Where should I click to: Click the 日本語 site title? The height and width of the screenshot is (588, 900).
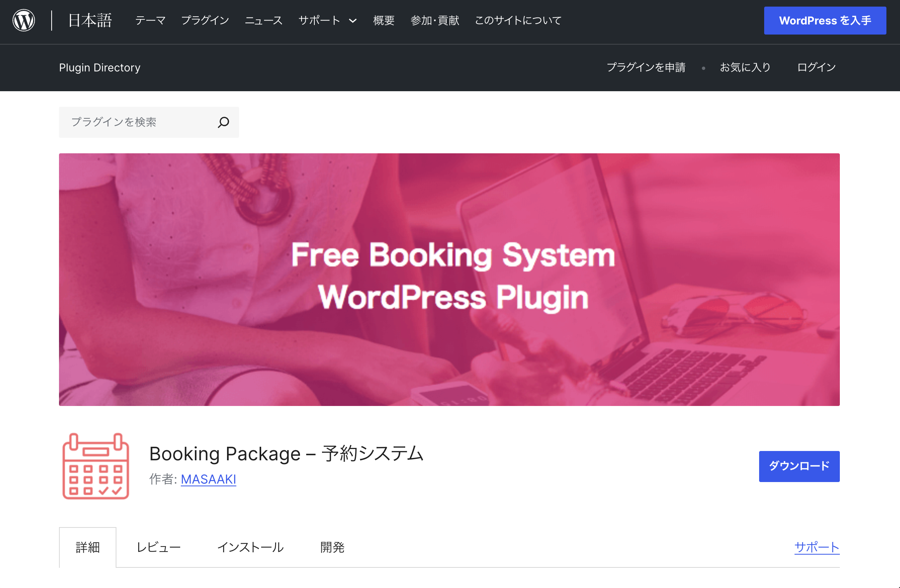tap(90, 20)
